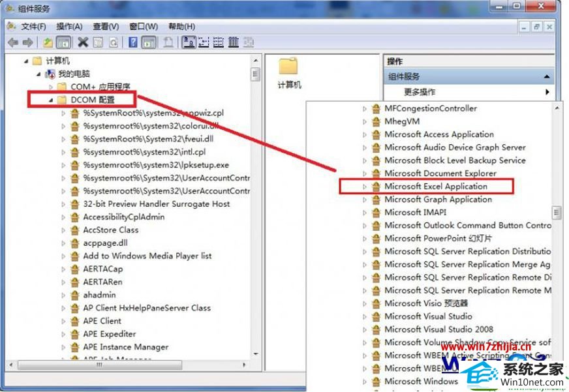Select Add to Windows Media Player list

(x=147, y=256)
